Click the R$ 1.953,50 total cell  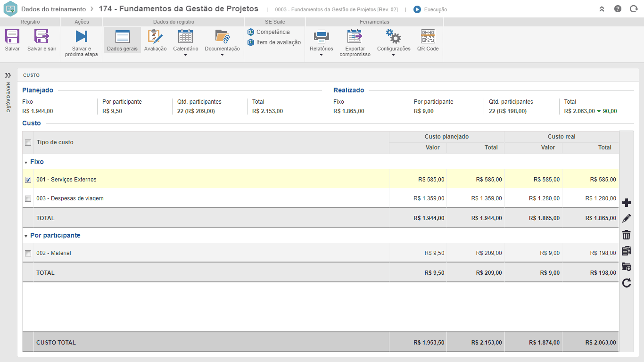[x=429, y=343]
